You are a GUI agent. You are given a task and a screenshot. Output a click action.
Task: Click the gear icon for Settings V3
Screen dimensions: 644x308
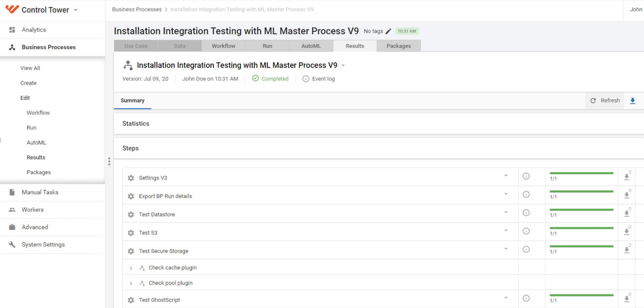131,178
